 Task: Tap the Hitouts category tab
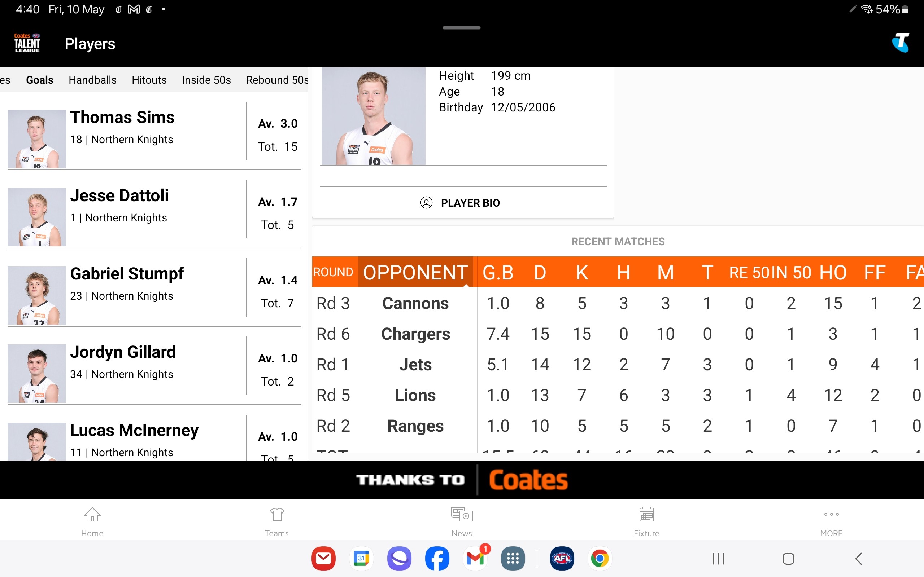tap(149, 79)
